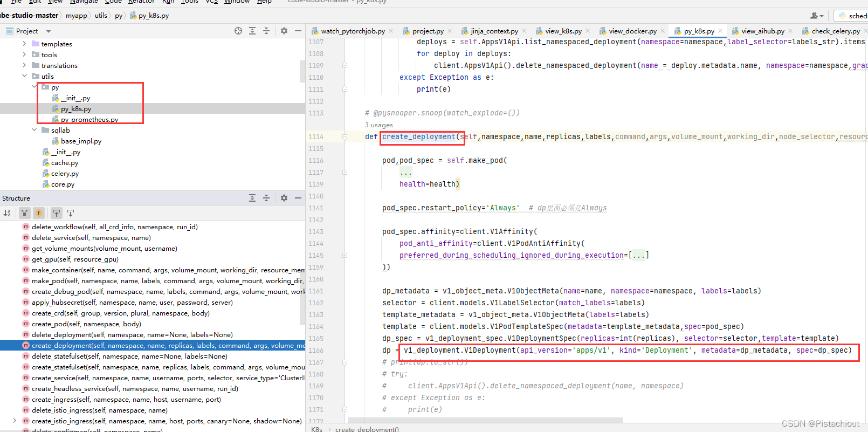868x432 pixels.
Task: Click the editor horizontal scrollbar
Action: pos(485,420)
